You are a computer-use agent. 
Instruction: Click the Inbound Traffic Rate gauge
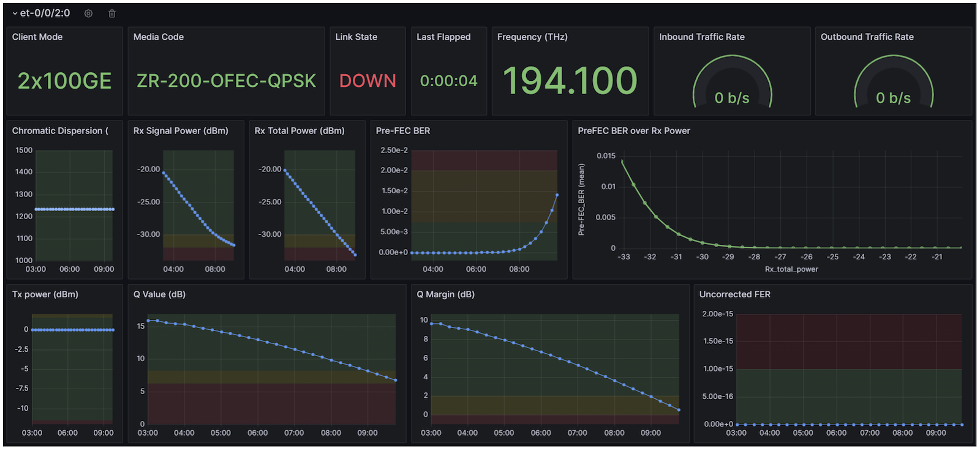pyautogui.click(x=732, y=82)
